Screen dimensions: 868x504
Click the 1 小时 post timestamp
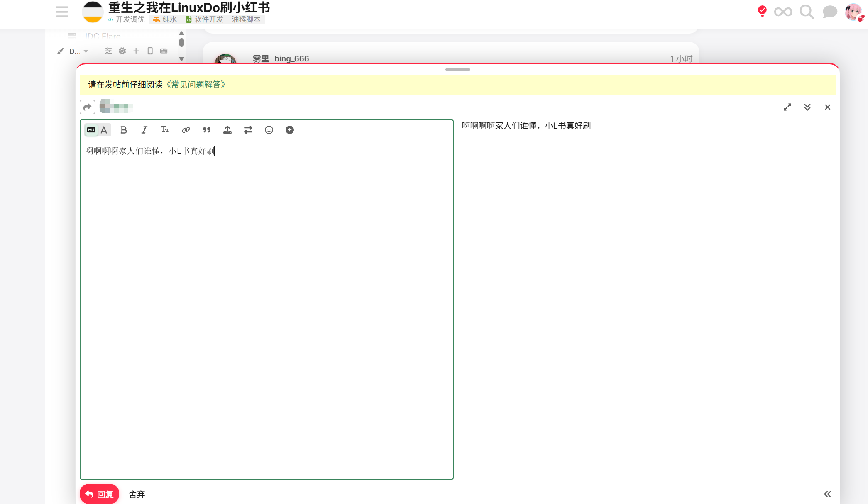pyautogui.click(x=681, y=58)
